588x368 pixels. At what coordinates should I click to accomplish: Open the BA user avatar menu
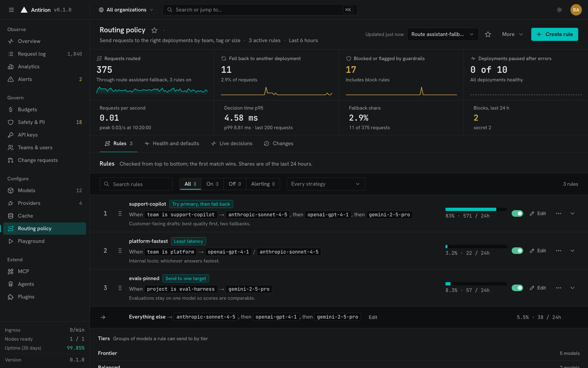(x=576, y=10)
